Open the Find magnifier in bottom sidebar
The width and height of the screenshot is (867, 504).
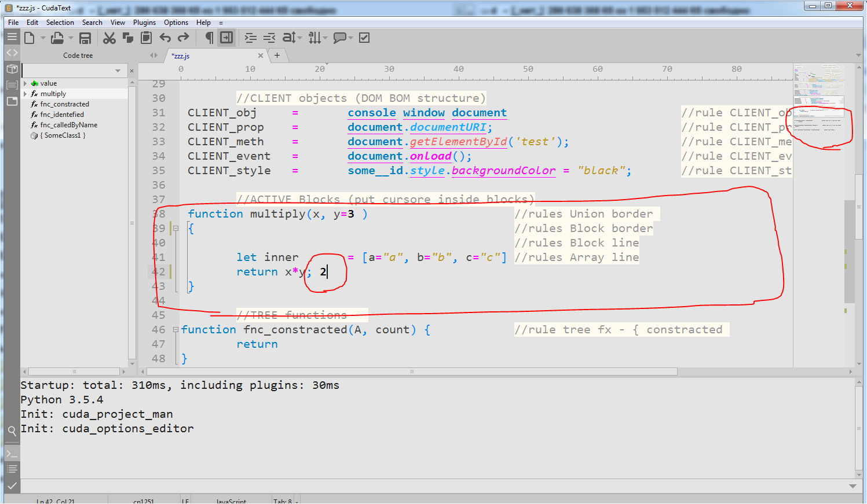[x=12, y=431]
